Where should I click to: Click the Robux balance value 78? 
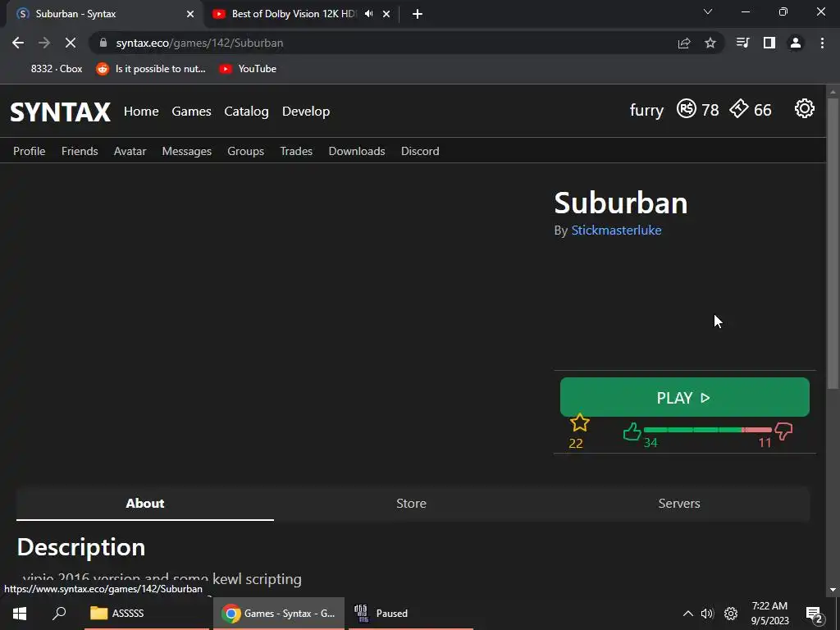pos(710,111)
